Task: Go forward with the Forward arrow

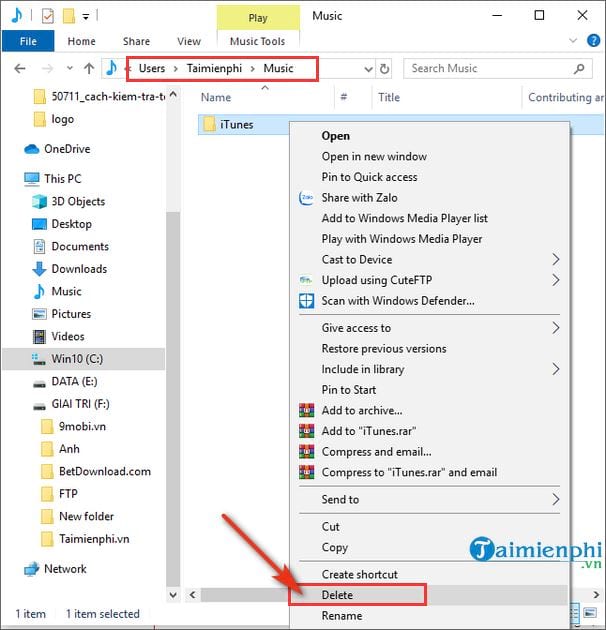Action: (47, 69)
